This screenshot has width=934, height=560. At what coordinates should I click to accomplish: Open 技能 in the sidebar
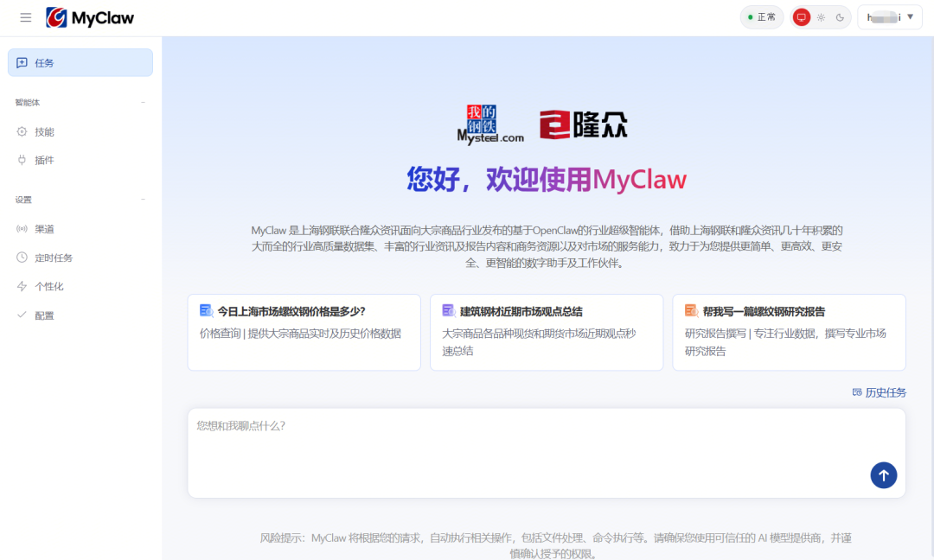80,131
